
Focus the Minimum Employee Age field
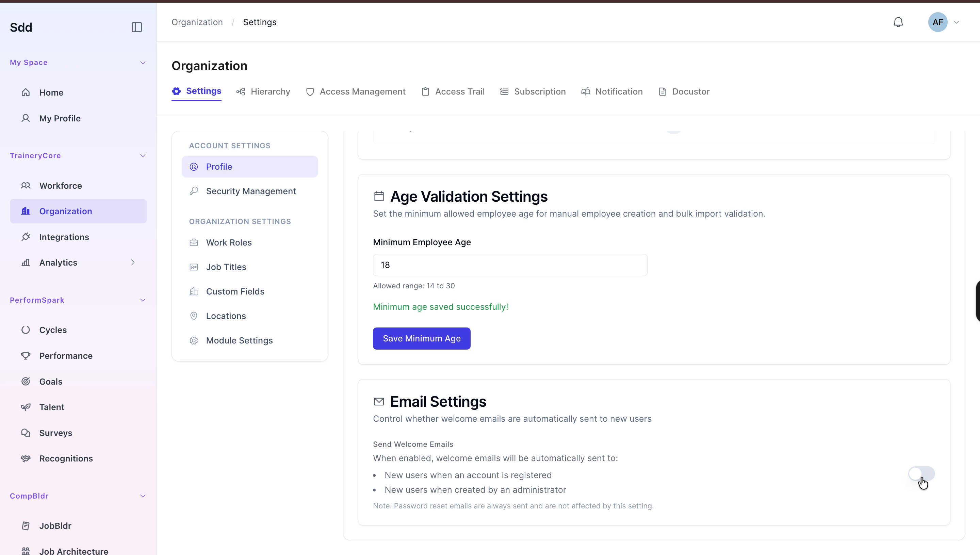coord(510,265)
